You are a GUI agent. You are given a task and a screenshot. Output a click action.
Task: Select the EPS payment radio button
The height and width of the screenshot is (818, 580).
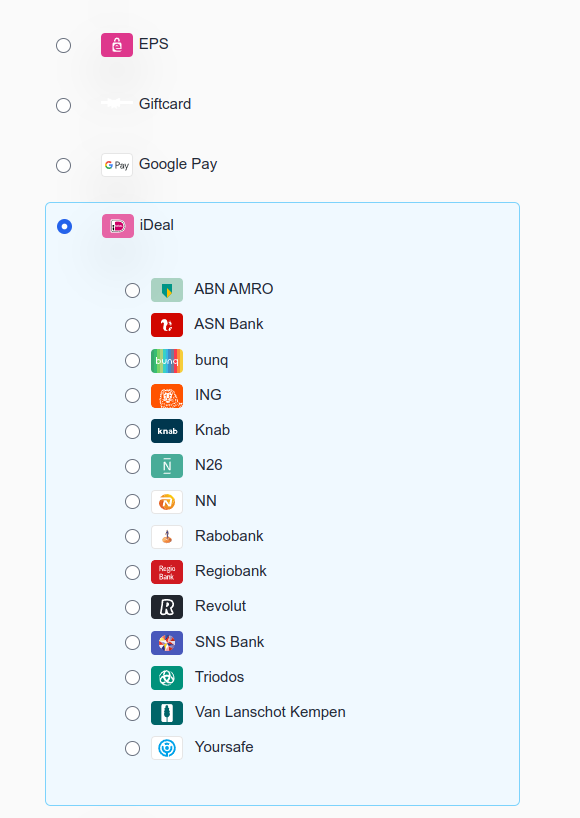(x=64, y=45)
